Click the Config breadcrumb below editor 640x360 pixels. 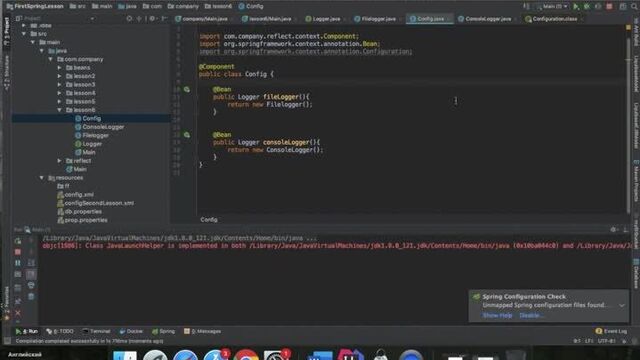click(209, 220)
